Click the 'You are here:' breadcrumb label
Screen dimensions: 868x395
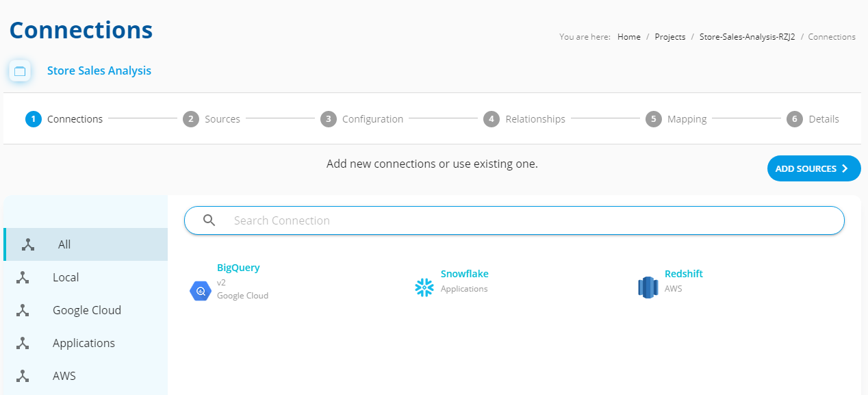pyautogui.click(x=585, y=37)
